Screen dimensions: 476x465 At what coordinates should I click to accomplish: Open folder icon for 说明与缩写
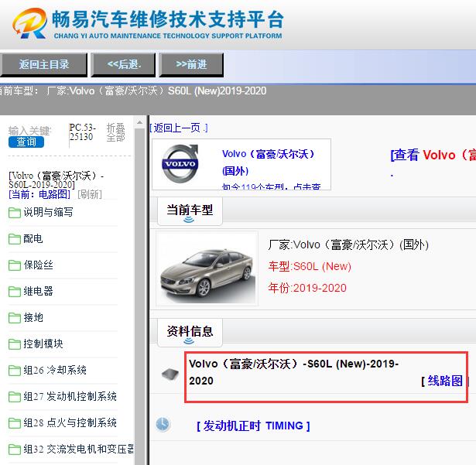[x=14, y=213]
